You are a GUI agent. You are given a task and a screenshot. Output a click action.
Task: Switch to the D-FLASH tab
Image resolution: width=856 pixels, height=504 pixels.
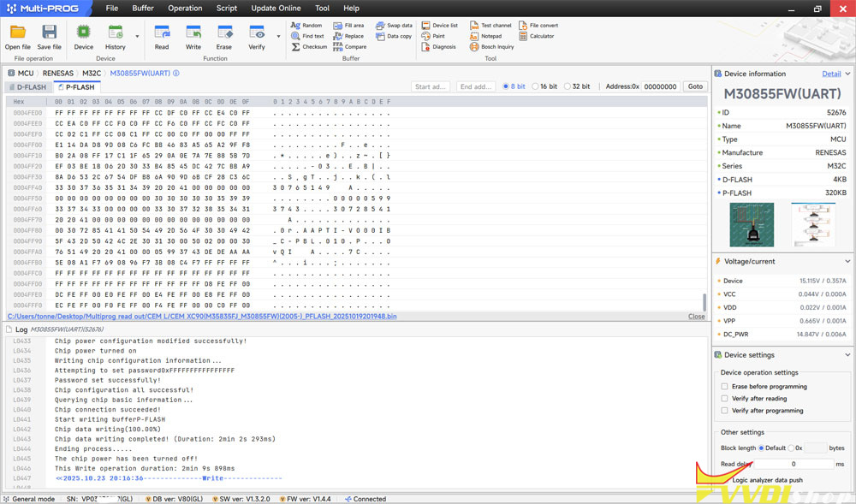pyautogui.click(x=29, y=87)
